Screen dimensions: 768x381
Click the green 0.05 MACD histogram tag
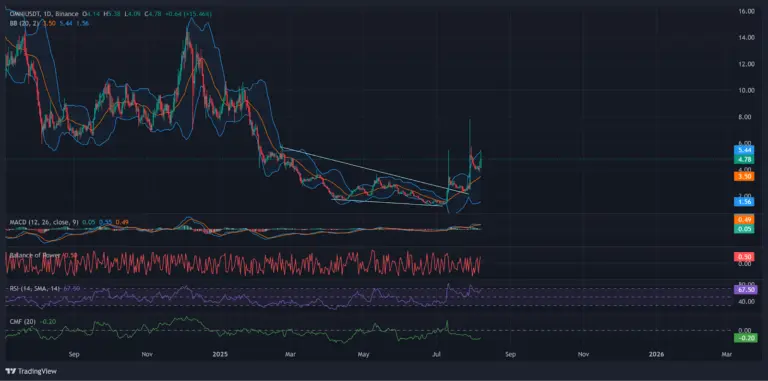click(744, 228)
